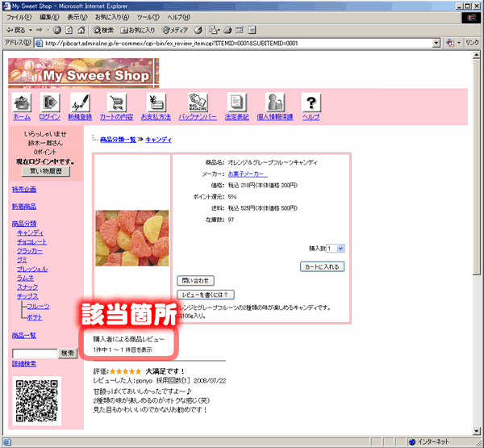Image resolution: width=484 pixels, height=448 pixels.
Task: Click the sidebar Search (検索) button
Action: [x=68, y=353]
